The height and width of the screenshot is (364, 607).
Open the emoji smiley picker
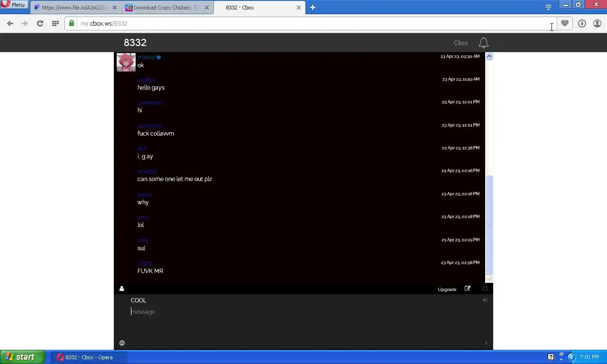(122, 343)
